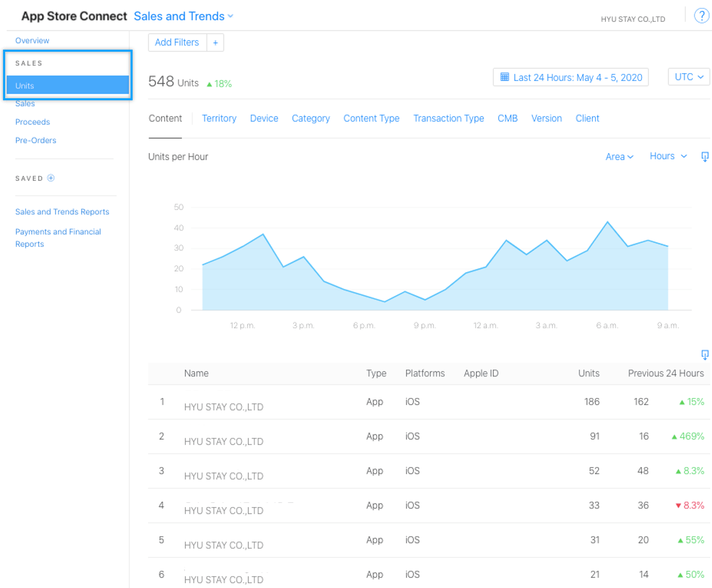The image size is (712, 588).
Task: Open the Pre-Orders sidebar item
Action: [x=36, y=140]
